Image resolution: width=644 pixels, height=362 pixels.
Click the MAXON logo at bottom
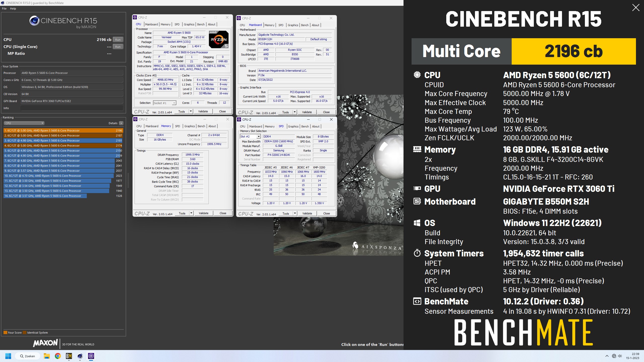[x=46, y=343]
